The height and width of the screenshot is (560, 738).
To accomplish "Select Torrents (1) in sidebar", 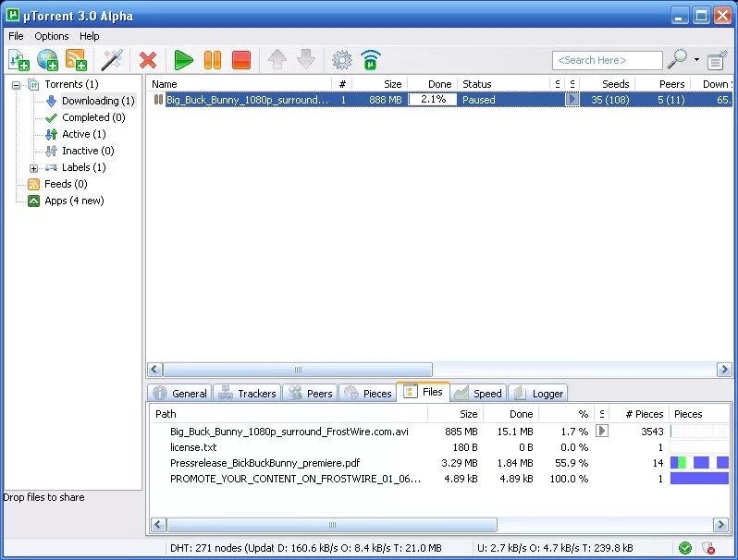I will click(71, 84).
